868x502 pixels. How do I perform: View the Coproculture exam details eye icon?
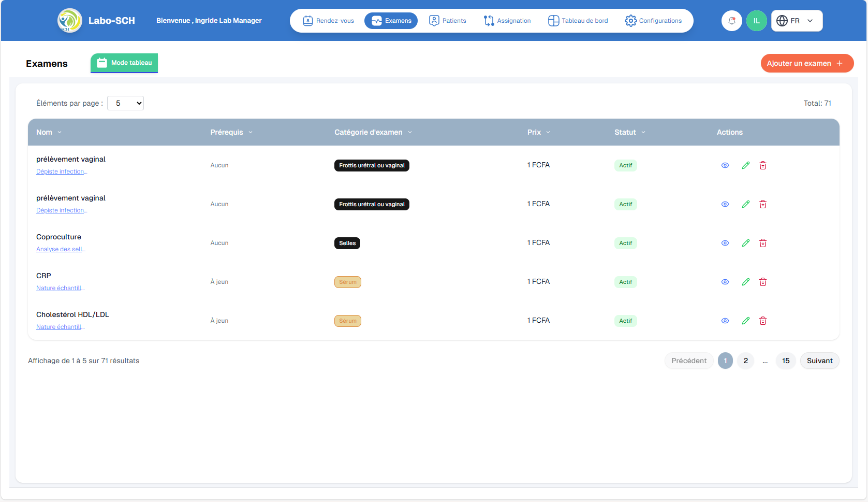pos(725,243)
